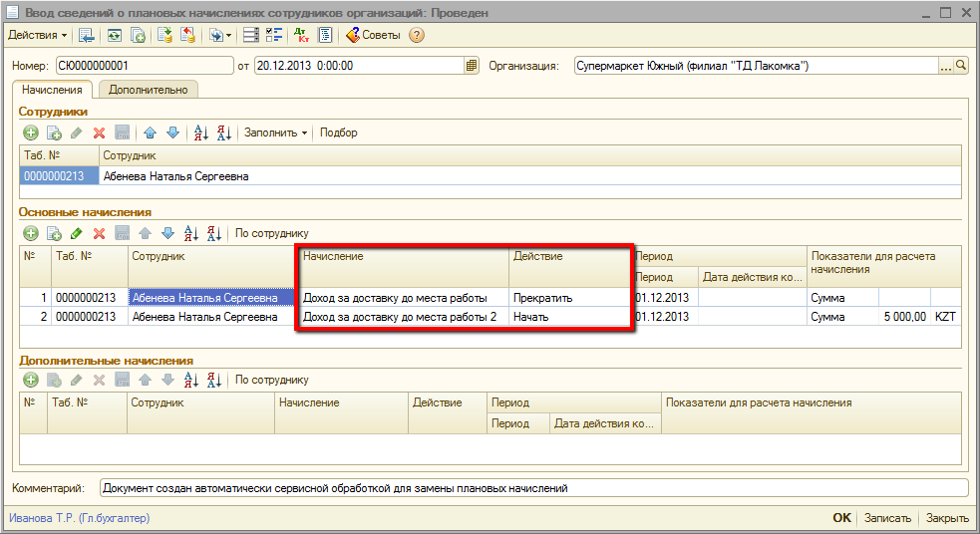Open the calendar picker next to date field
The image size is (980, 534).
472,66
